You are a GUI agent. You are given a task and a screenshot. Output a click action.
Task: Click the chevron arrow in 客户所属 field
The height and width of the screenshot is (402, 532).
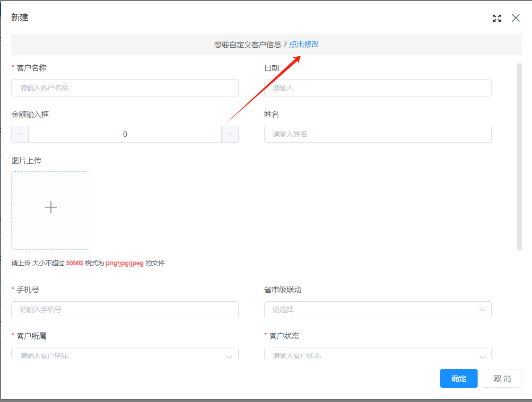tap(229, 356)
